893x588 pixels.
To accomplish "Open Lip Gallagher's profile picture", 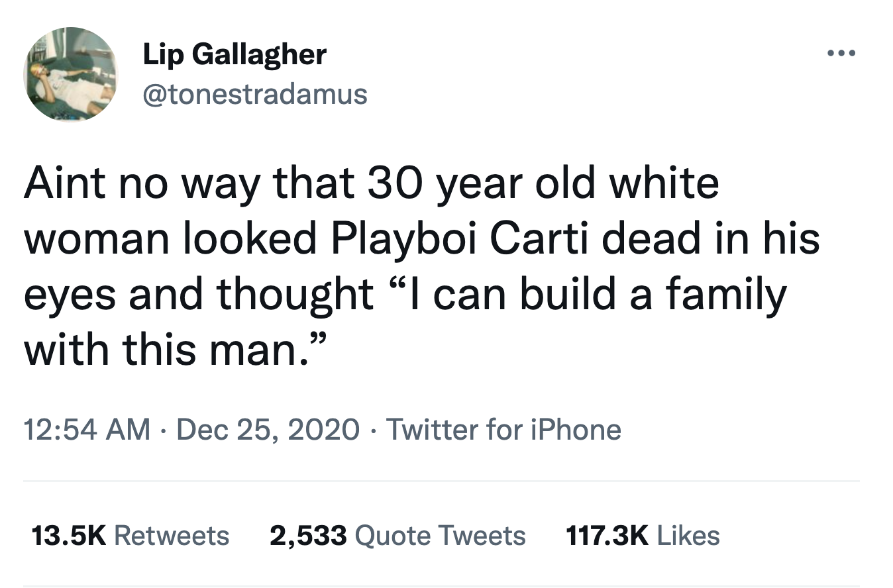I will point(71,75).
